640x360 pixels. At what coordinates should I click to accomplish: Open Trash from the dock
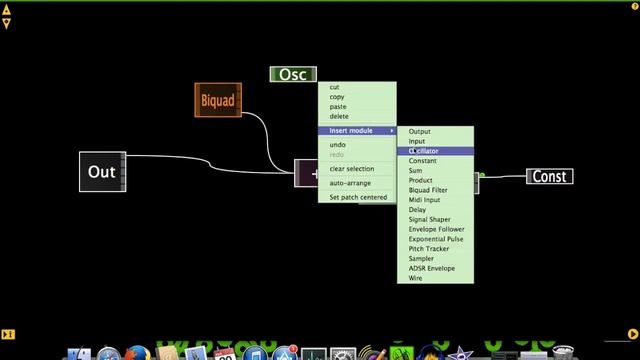click(x=563, y=353)
